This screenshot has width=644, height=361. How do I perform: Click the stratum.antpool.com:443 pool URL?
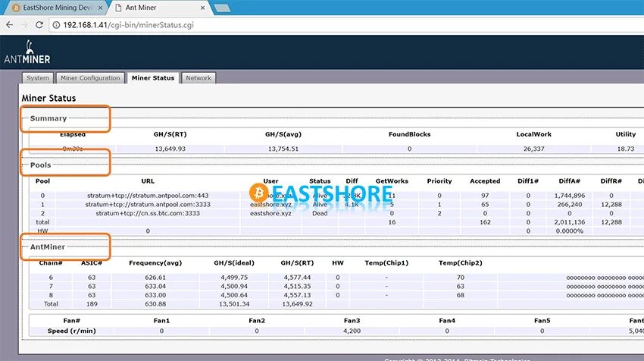pyautogui.click(x=148, y=196)
